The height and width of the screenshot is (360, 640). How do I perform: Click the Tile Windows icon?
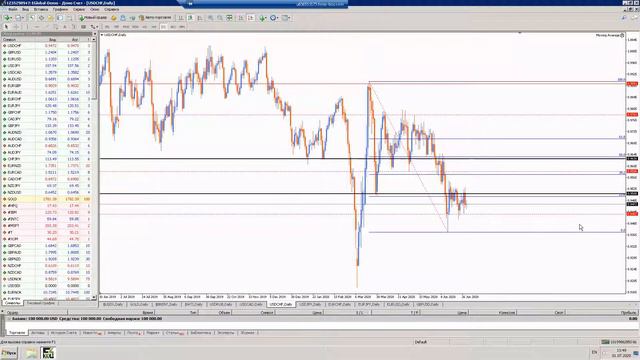click(229, 18)
